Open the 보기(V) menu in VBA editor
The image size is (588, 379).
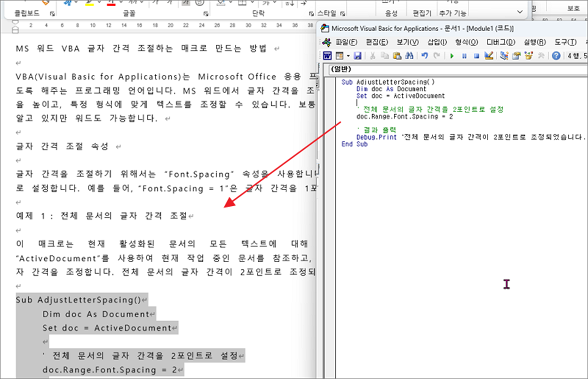(407, 42)
